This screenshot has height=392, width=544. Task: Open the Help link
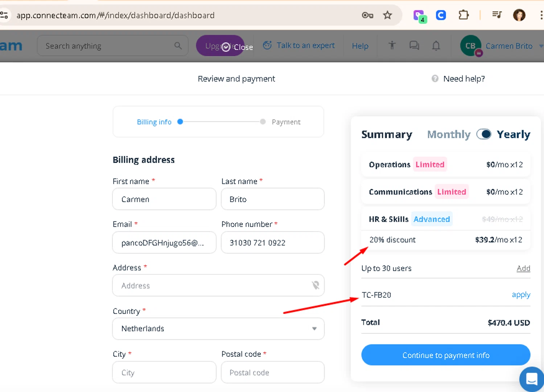360,46
